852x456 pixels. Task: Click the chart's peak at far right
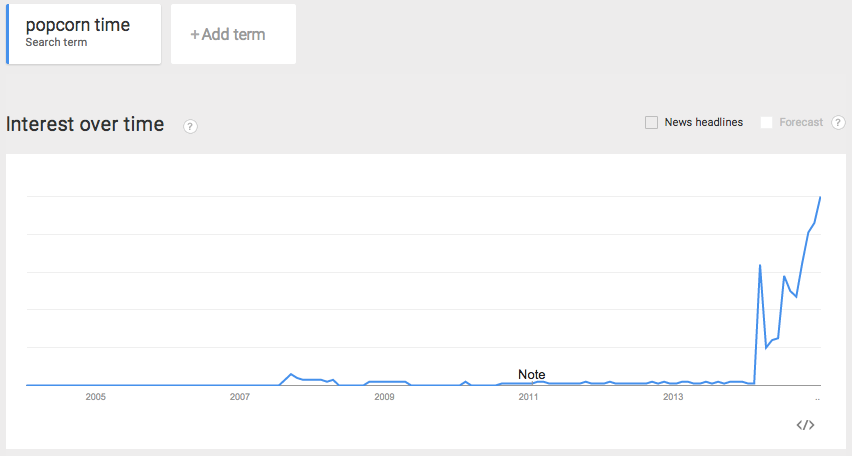point(820,197)
